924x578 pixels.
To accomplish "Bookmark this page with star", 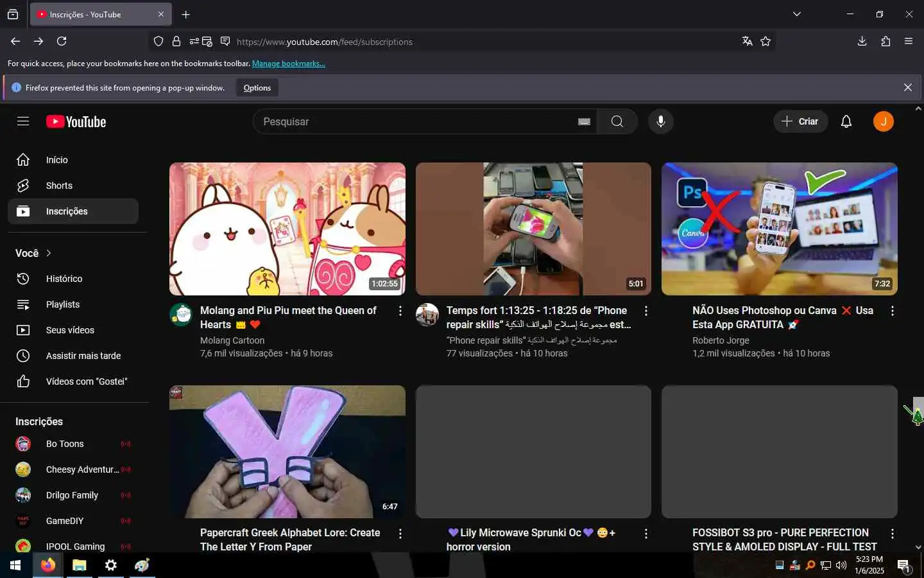I will (x=766, y=41).
